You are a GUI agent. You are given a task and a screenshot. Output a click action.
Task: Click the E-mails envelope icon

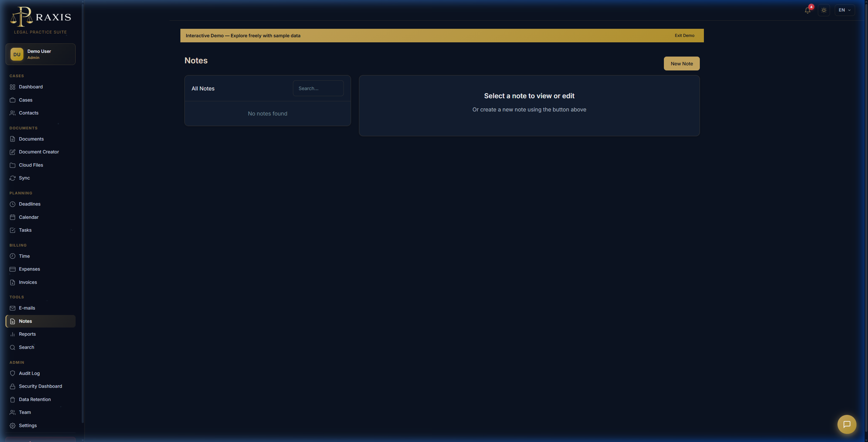coord(13,308)
